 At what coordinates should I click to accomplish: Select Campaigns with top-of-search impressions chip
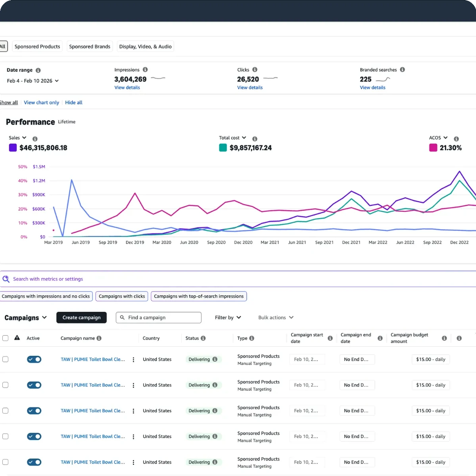pyautogui.click(x=199, y=296)
